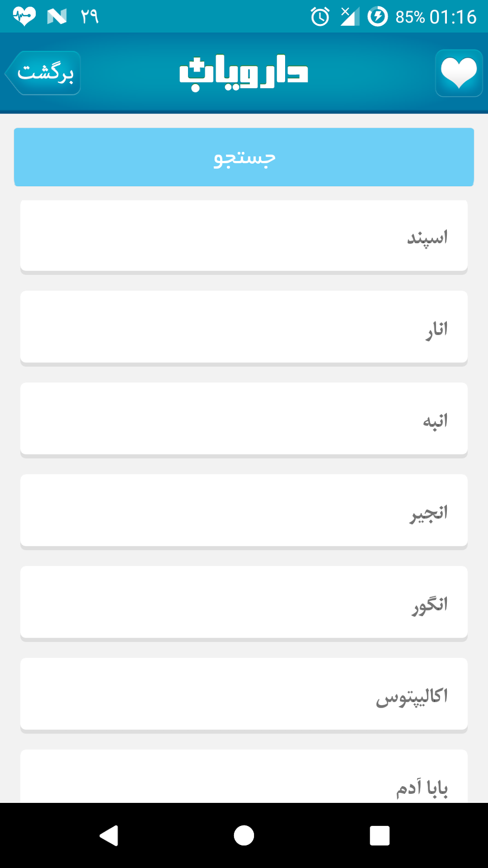Tap the N notification icon
The width and height of the screenshot is (488, 868).
pyautogui.click(x=56, y=17)
